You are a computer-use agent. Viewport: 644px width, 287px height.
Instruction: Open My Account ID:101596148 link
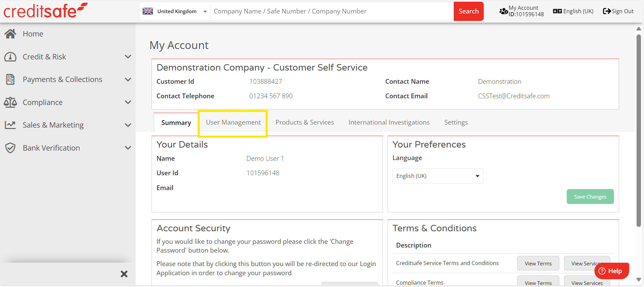[522, 11]
